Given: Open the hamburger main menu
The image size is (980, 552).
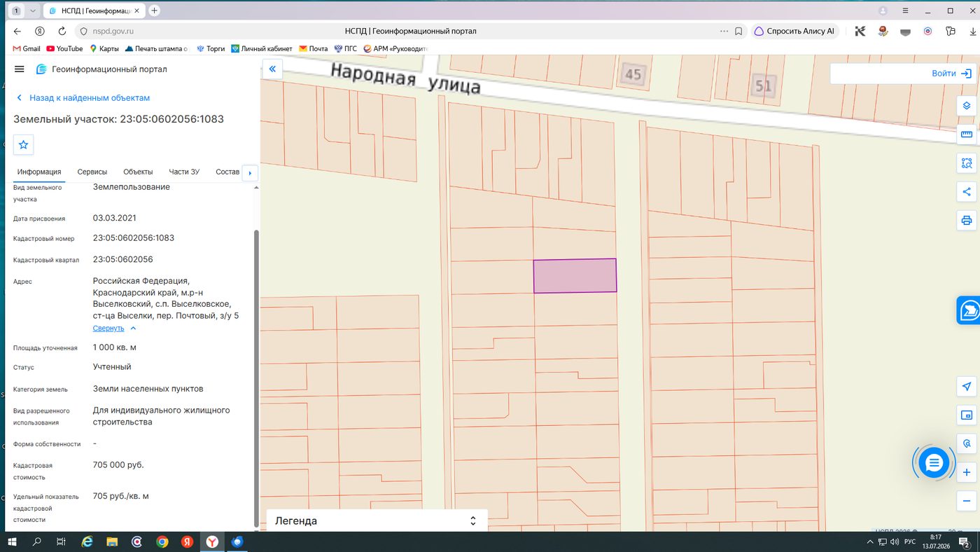Looking at the screenshot, I should [20, 69].
